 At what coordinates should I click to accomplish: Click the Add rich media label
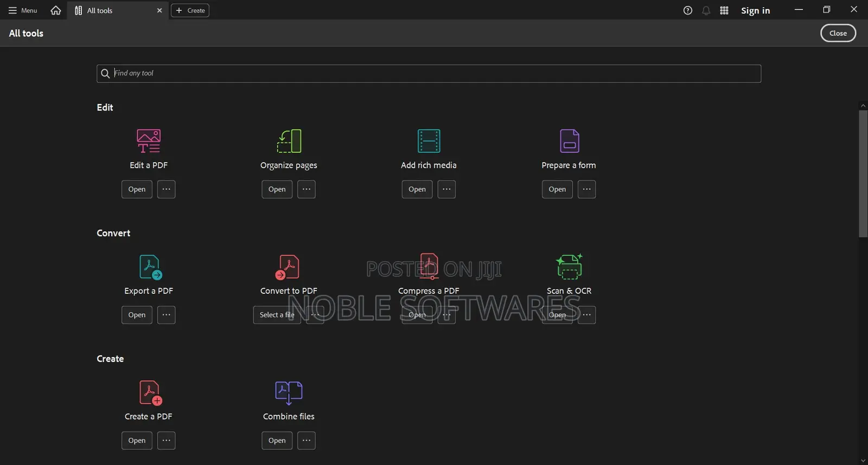pos(429,165)
